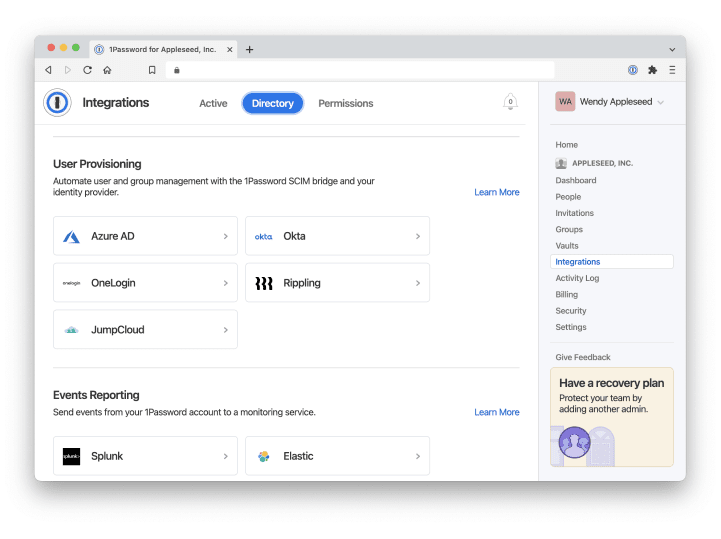Viewport: 721px width, 539px height.
Task: Click the APPLESEED, INC. account label
Action: [602, 163]
